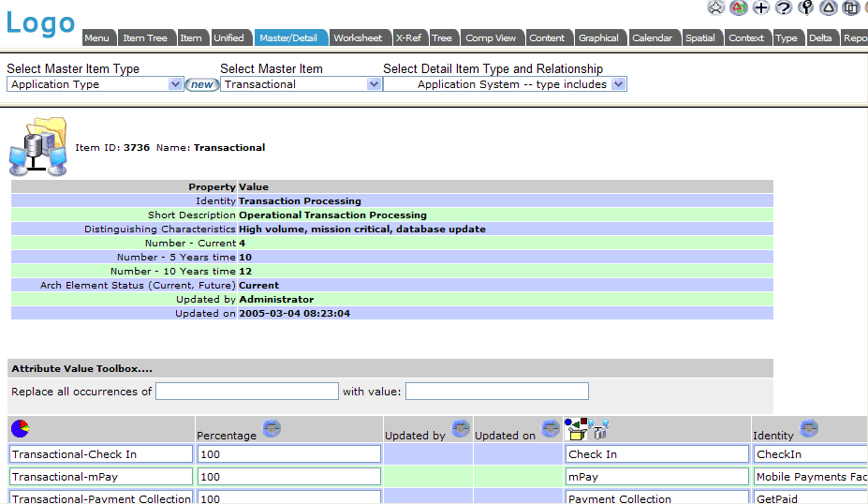Open the Detail Item Type and Relationship dropdown
The height and width of the screenshot is (504, 868).
[x=618, y=84]
